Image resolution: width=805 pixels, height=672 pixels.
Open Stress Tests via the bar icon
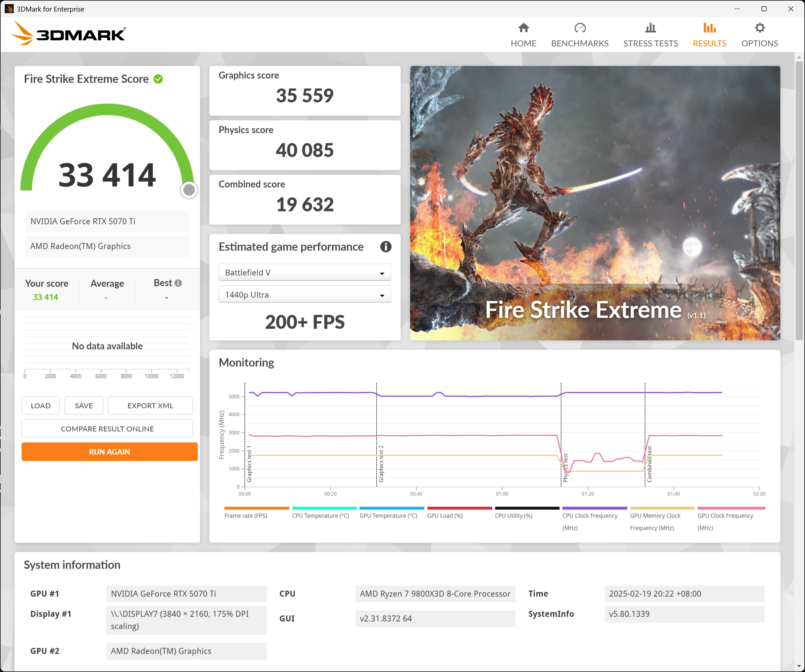(x=650, y=28)
